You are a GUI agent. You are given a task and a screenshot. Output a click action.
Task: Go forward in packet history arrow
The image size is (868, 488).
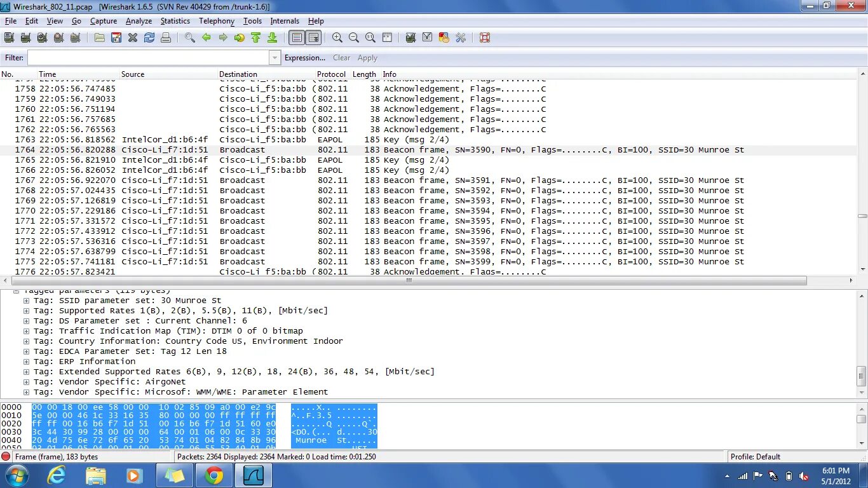click(x=223, y=38)
